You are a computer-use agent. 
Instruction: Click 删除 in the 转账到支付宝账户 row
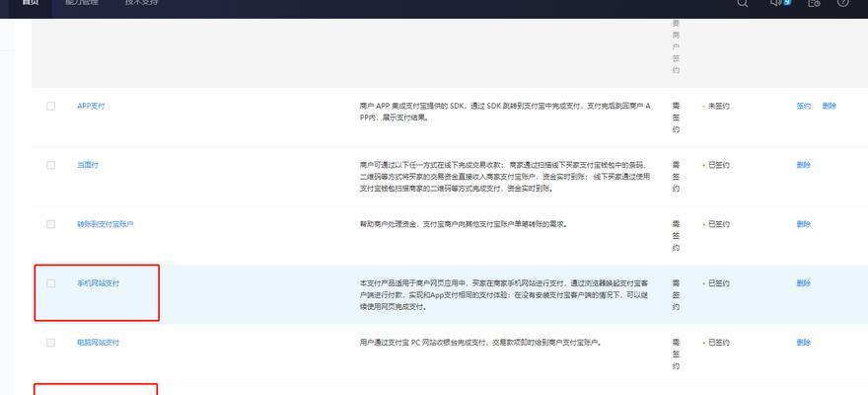click(803, 224)
